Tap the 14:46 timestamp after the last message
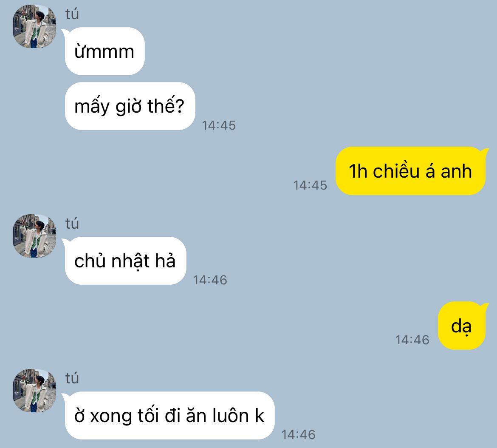The image size is (497, 448). coord(299,435)
